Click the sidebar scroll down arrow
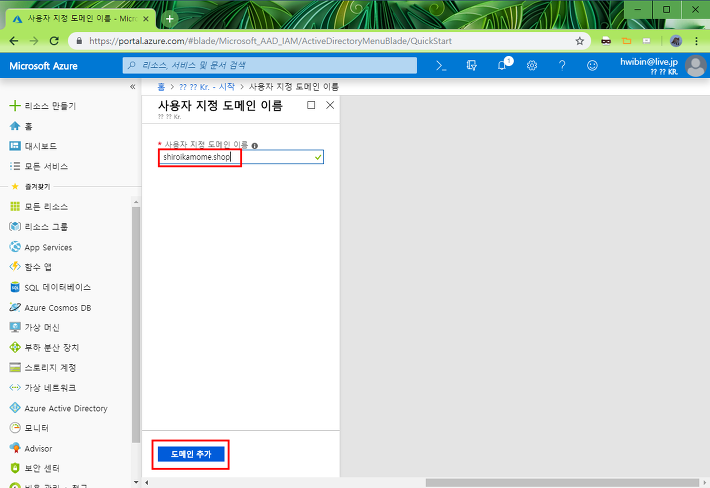 (x=136, y=482)
